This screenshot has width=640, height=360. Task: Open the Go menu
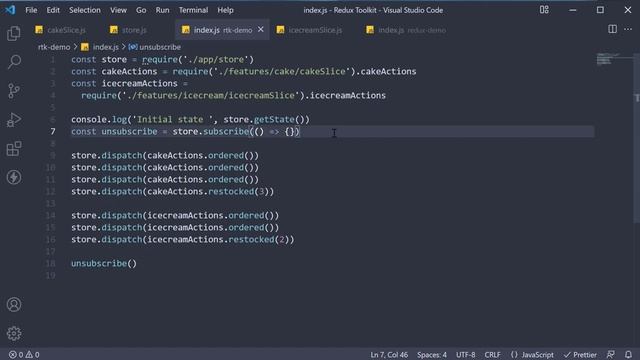tap(141, 10)
